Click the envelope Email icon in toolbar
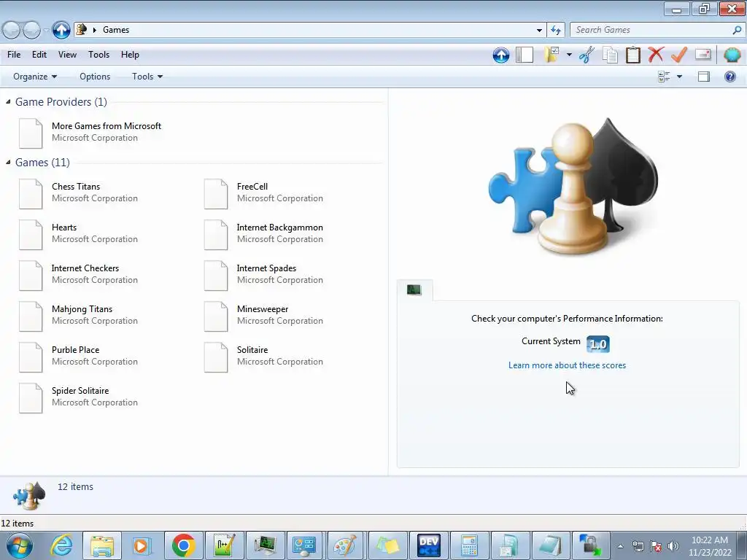Screen dimensions: 747x560 [x=703, y=54]
